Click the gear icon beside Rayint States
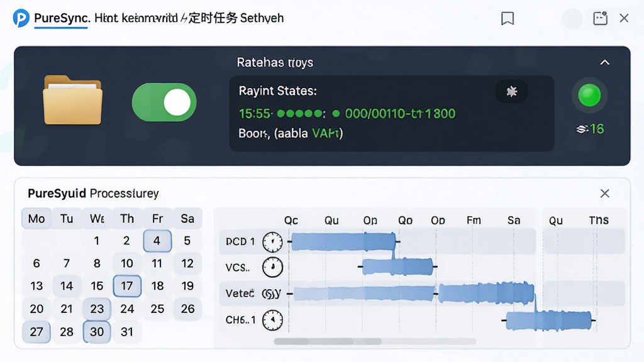644x362 pixels. point(512,91)
